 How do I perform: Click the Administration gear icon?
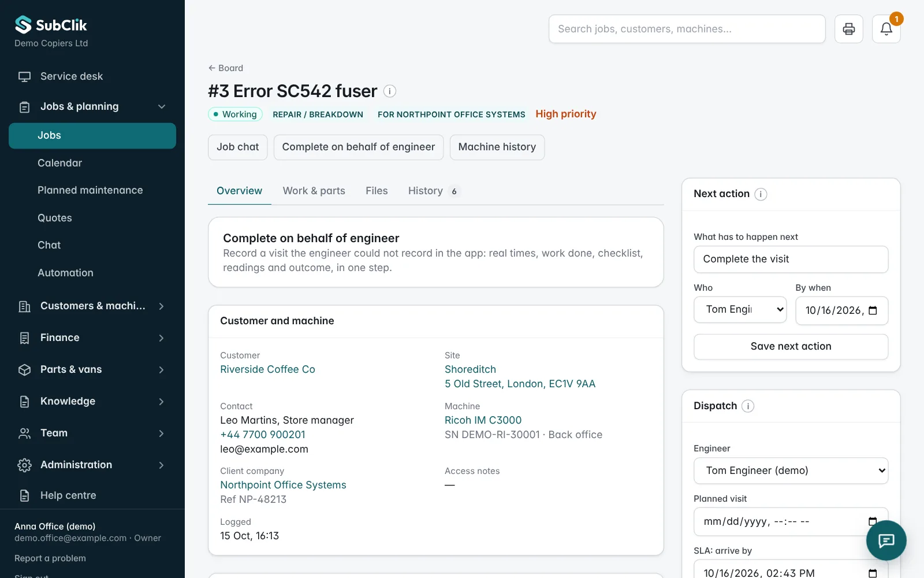pyautogui.click(x=24, y=465)
